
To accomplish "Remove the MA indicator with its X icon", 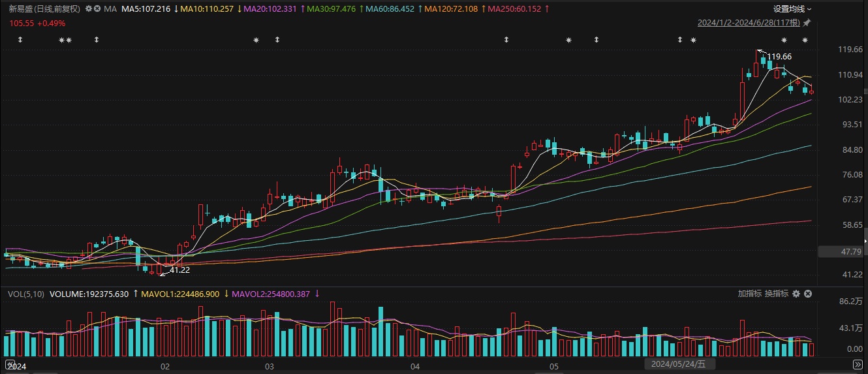I will pos(97,9).
